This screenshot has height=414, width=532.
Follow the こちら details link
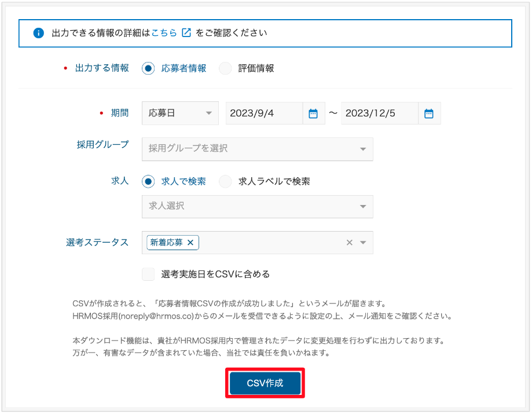[x=164, y=33]
